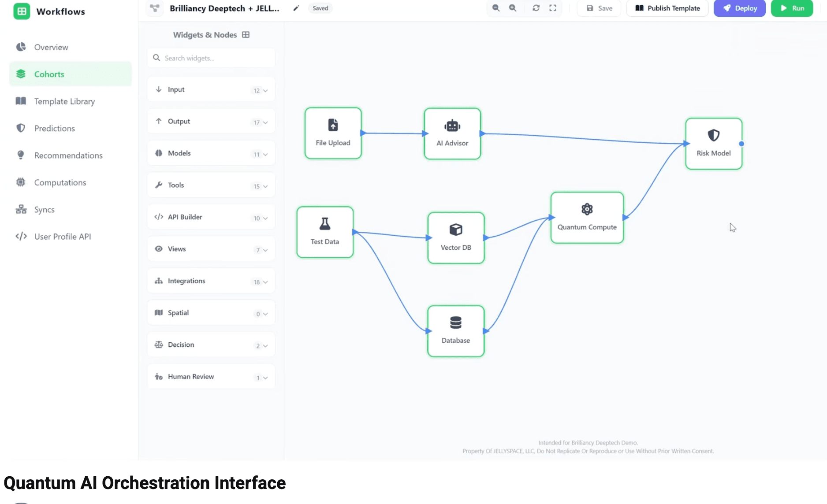Open the Recommendations page
The height and width of the screenshot is (504, 827).
pos(71,156)
